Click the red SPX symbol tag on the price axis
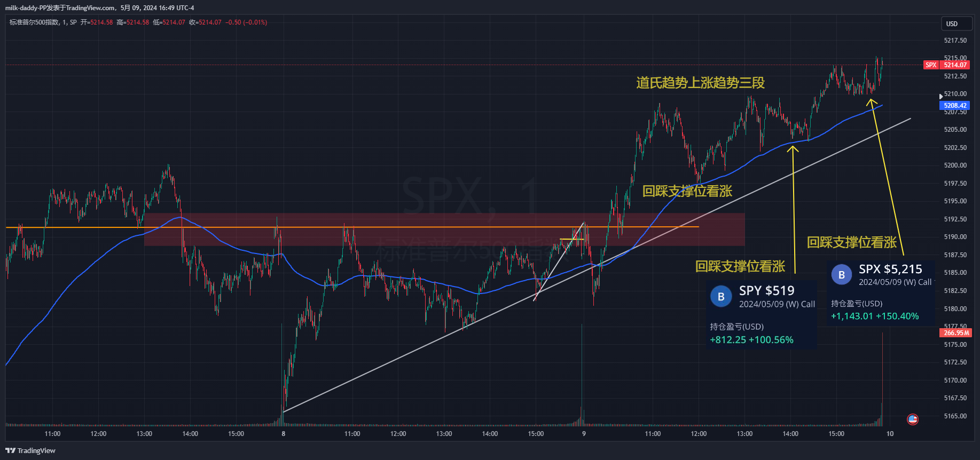980x460 pixels. point(931,65)
